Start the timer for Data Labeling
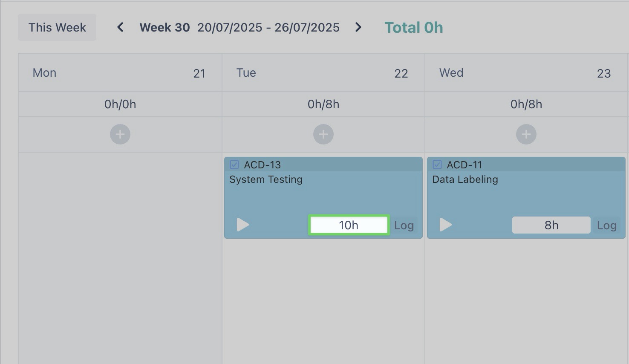This screenshot has height=364, width=629. pyautogui.click(x=446, y=225)
